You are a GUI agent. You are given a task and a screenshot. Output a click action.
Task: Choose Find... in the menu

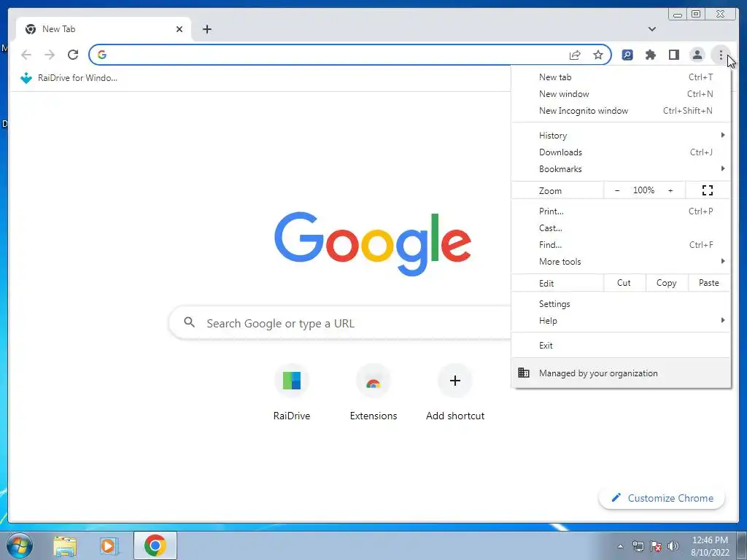(621, 245)
